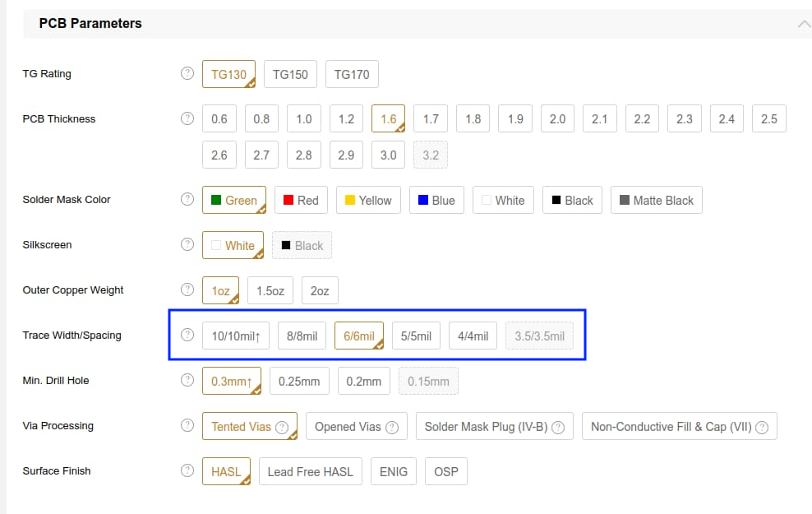Screen dimensions: 812x514
Task: Select White silkscreen option
Action: 233,245
